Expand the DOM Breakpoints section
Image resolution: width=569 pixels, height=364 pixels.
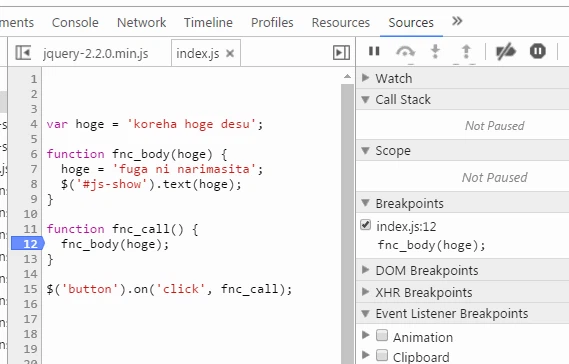coord(365,270)
